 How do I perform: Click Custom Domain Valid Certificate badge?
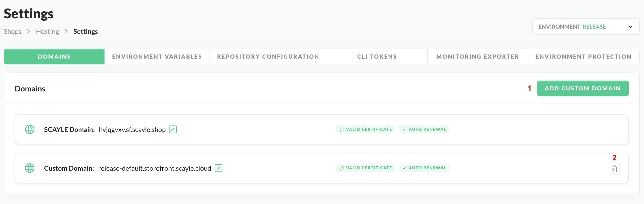[365, 168]
